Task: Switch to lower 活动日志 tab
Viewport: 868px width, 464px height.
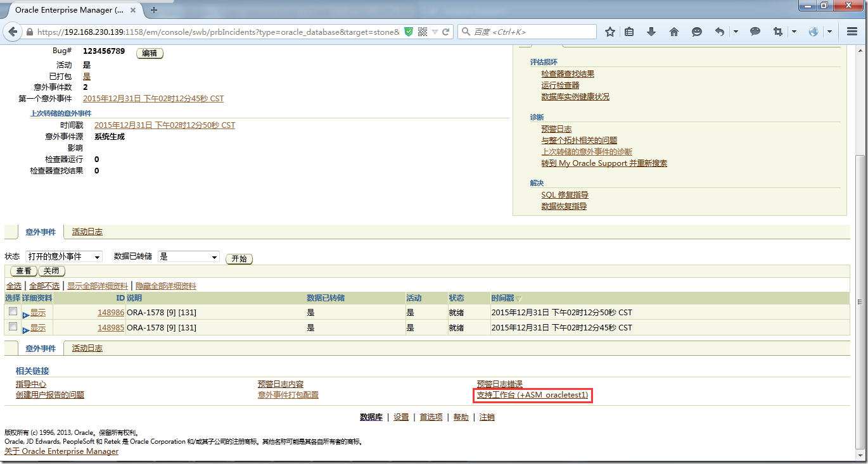Action: click(x=87, y=348)
